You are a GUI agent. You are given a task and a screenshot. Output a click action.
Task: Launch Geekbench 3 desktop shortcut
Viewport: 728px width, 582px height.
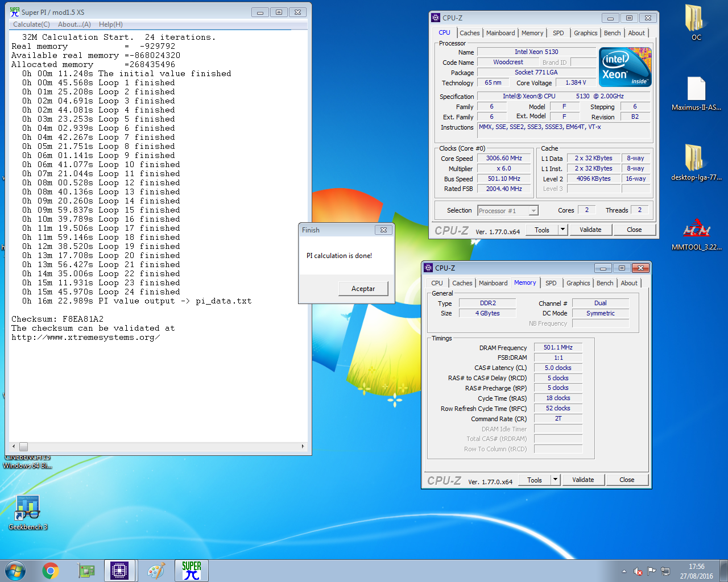(28, 513)
